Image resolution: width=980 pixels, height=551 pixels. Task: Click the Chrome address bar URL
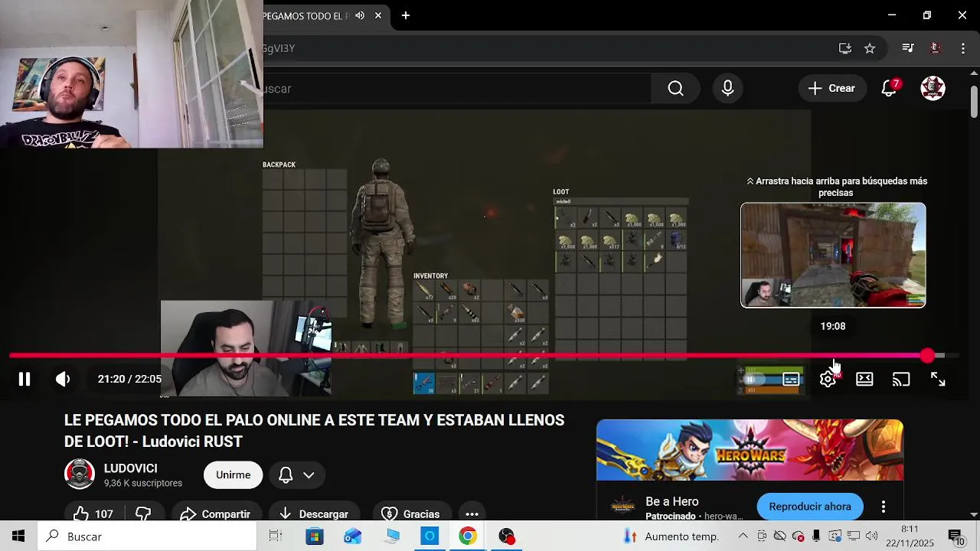(279, 48)
